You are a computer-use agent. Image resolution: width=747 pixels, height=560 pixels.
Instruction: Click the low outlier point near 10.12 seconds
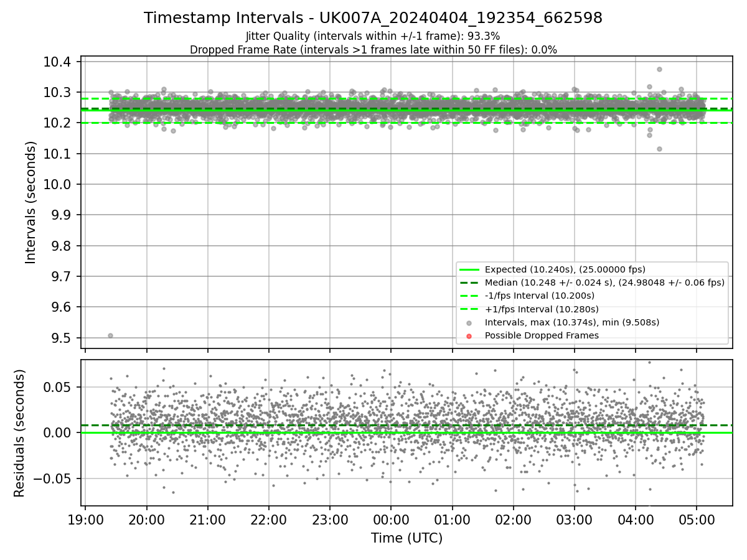[659, 149]
